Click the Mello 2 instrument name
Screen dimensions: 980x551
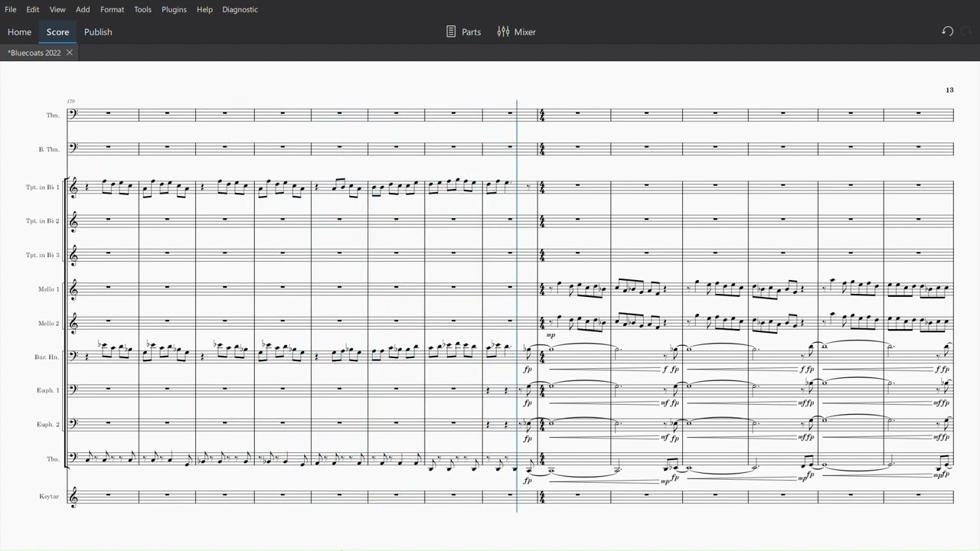[48, 324]
